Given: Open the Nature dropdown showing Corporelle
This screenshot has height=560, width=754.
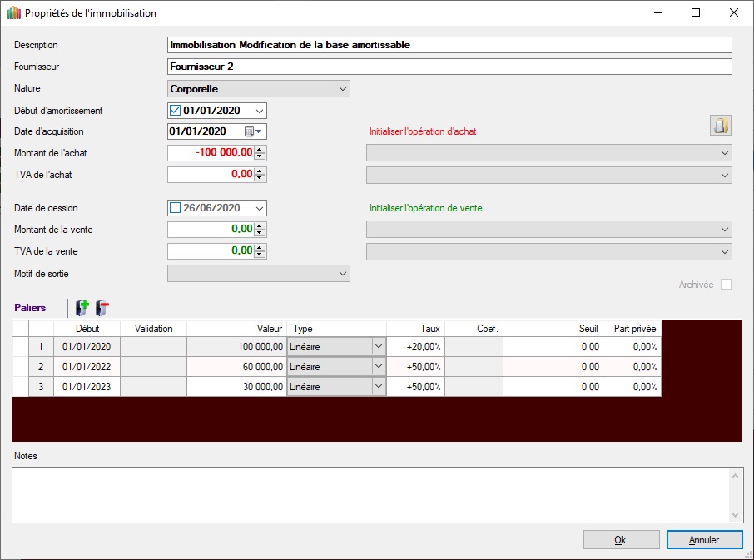Looking at the screenshot, I should 259,89.
